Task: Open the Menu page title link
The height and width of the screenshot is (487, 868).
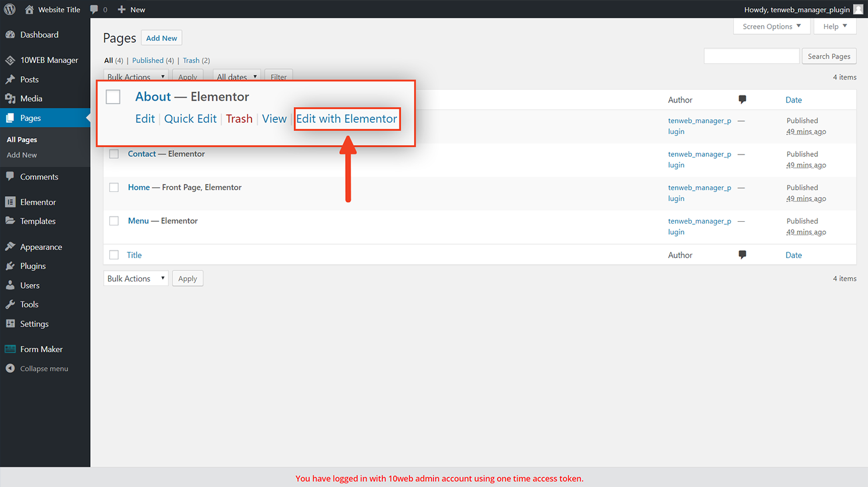Action: tap(138, 221)
